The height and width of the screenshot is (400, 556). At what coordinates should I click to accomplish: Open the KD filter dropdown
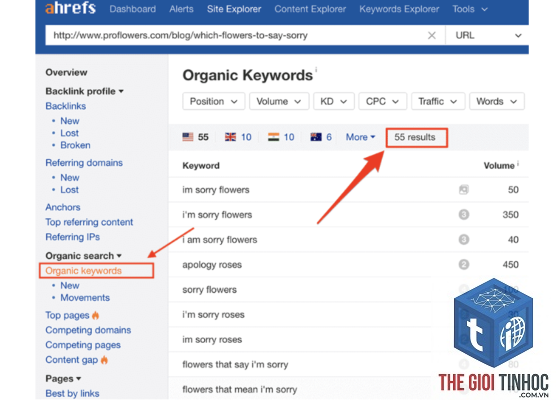334,101
